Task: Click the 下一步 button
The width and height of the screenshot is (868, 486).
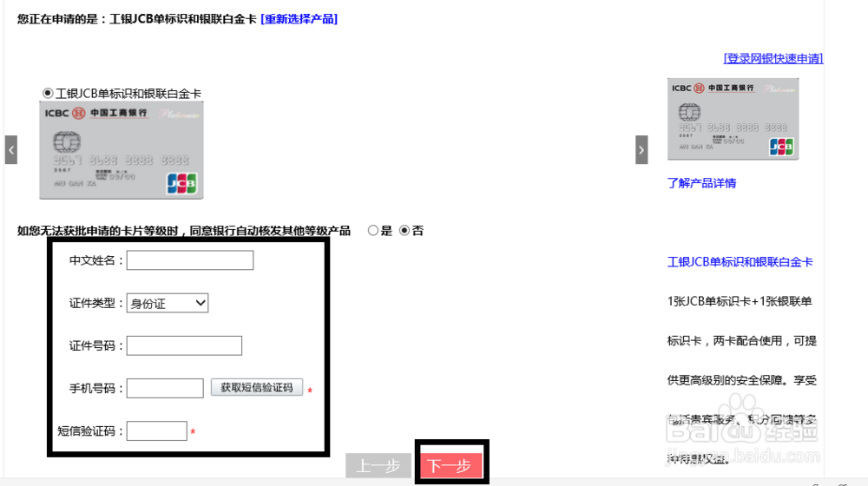Action: click(x=450, y=465)
